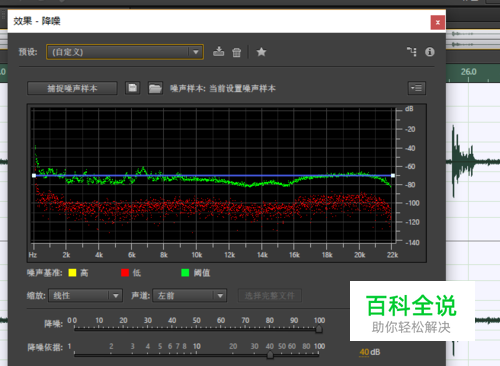Click the 降噪依据 slider handle near 40
This screenshot has width=500, height=366.
270,355
